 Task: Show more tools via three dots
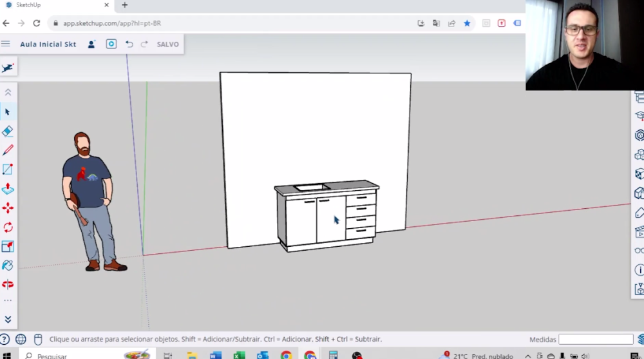8,300
